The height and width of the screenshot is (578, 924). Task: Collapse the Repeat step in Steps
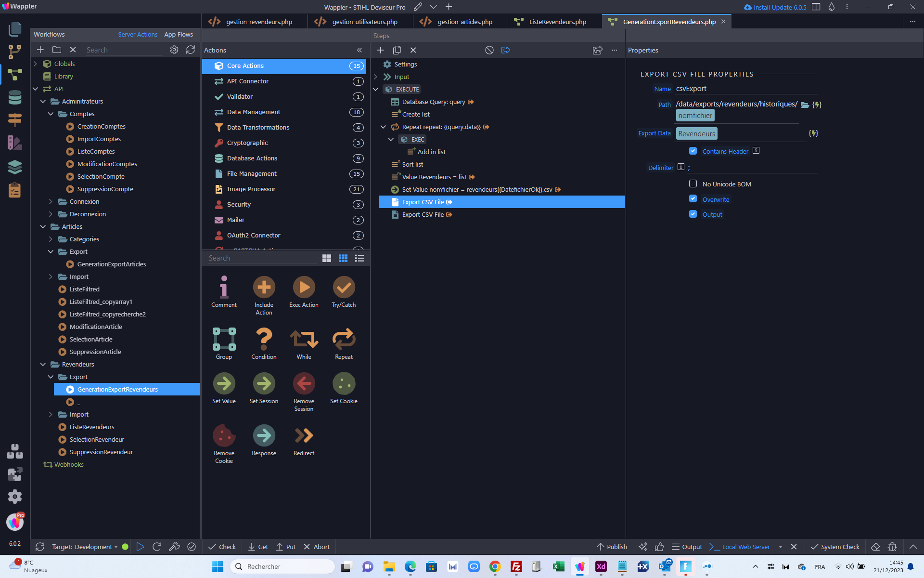383,127
